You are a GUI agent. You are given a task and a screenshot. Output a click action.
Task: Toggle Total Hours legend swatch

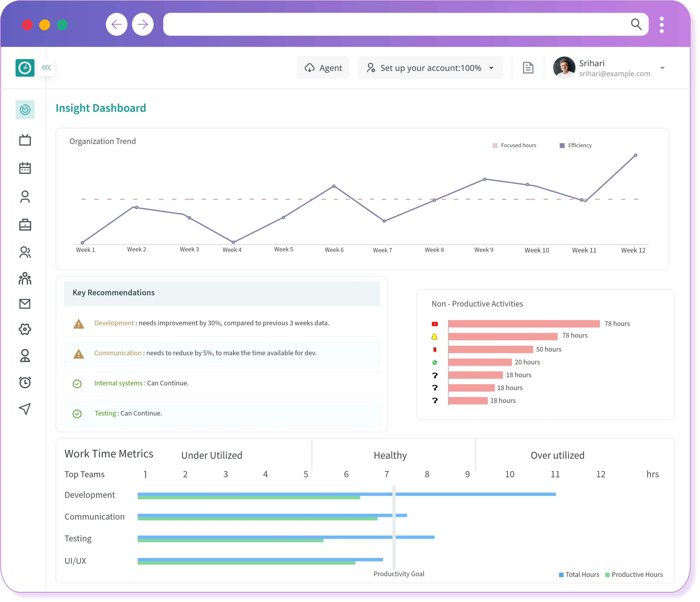(x=561, y=575)
